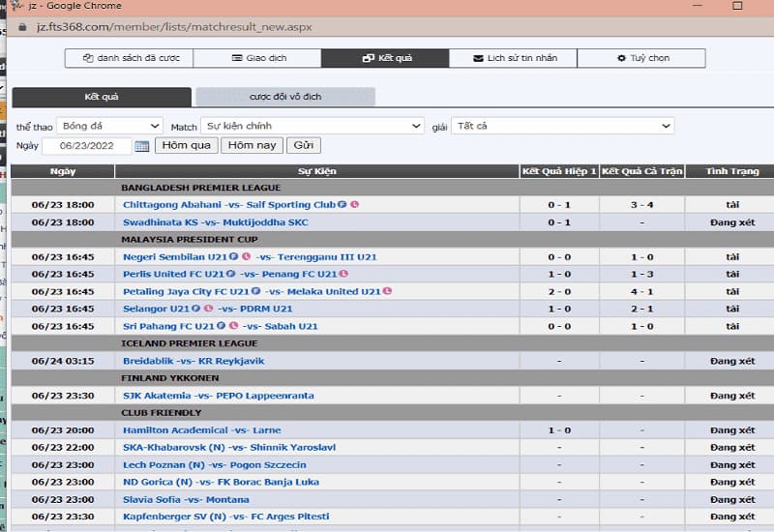774x532 pixels.
Task: Click the 4 - 1 full-time score
Action: (x=641, y=292)
